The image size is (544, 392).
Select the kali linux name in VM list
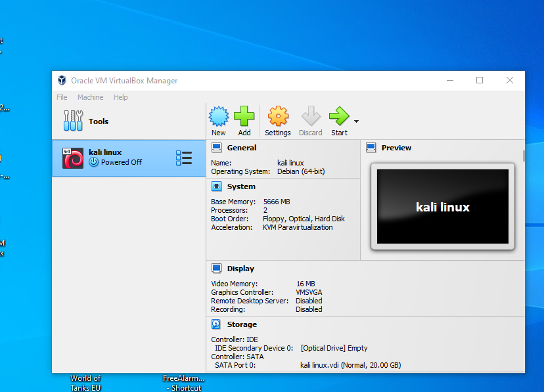(x=105, y=152)
